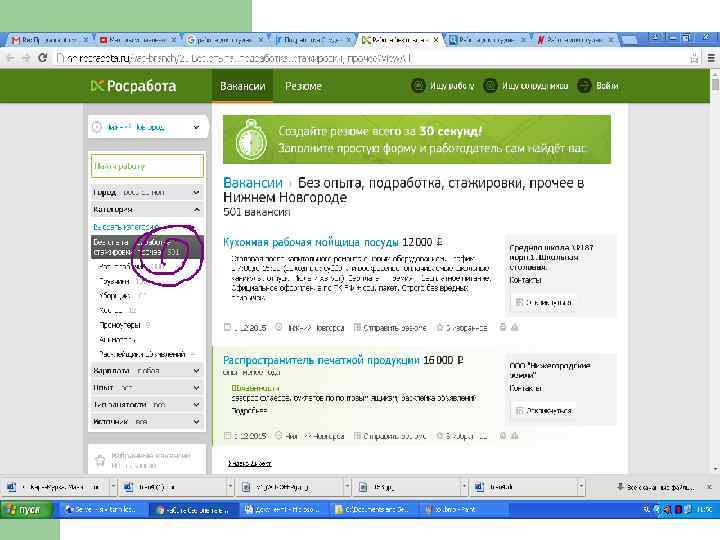Screen dimensions: 720x540
Task: Collapse the Категория filter
Action: click(147, 210)
